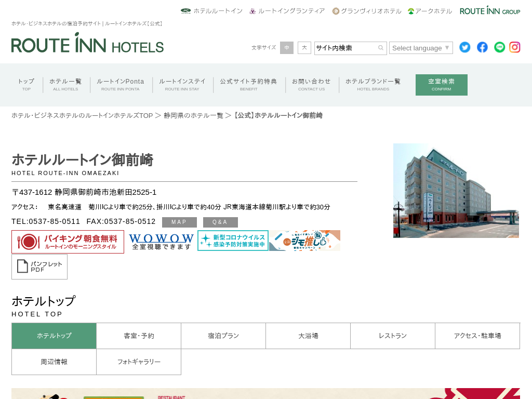532x399 pixels.
Task: Click the Q&A button
Action: pos(220,222)
